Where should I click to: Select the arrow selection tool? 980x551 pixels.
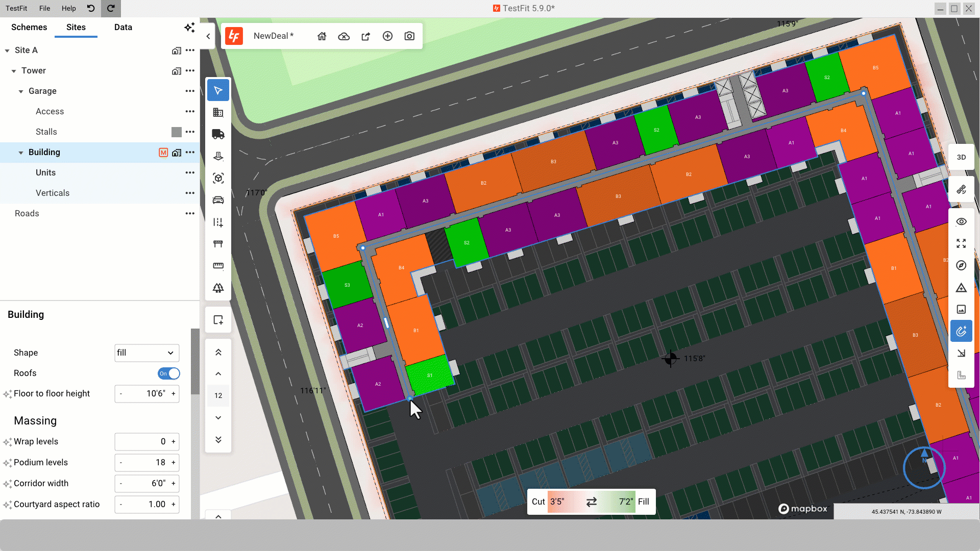[x=218, y=90]
